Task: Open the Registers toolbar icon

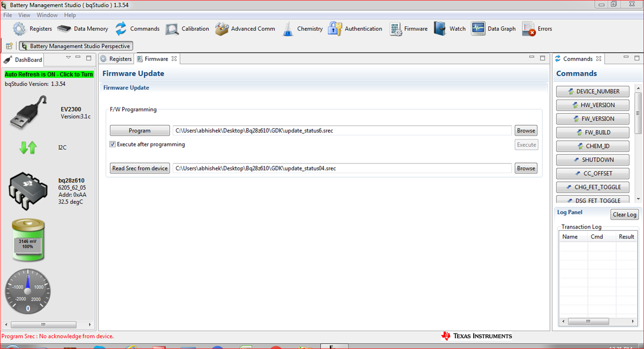Action: 19,29
